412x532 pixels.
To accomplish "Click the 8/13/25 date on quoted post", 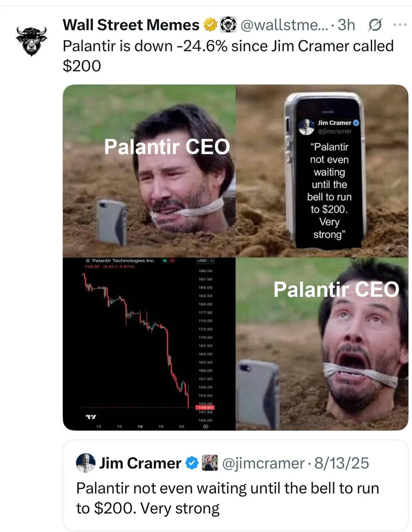I will click(x=342, y=463).
